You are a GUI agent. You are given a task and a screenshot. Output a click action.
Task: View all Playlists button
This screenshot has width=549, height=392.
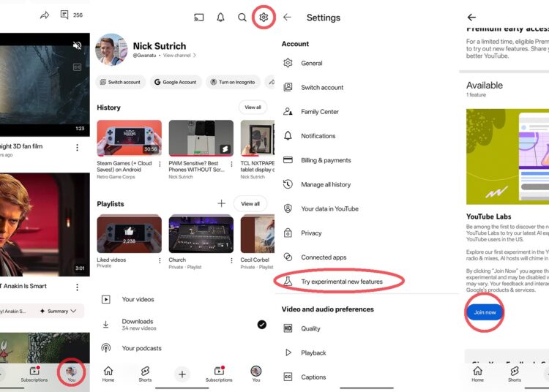(250, 204)
